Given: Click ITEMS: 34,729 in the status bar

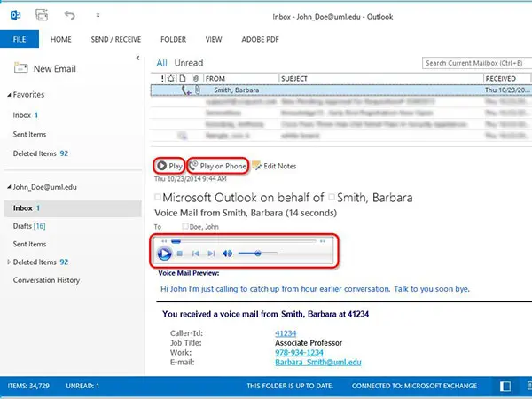Looking at the screenshot, I should (28, 386).
